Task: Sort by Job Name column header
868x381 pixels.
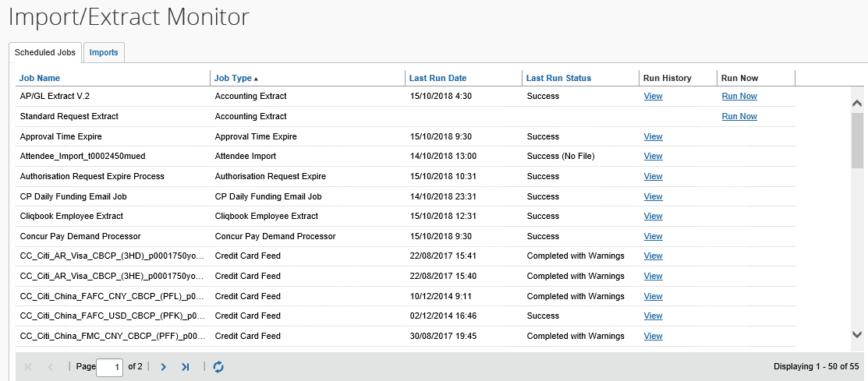Action: [40, 78]
